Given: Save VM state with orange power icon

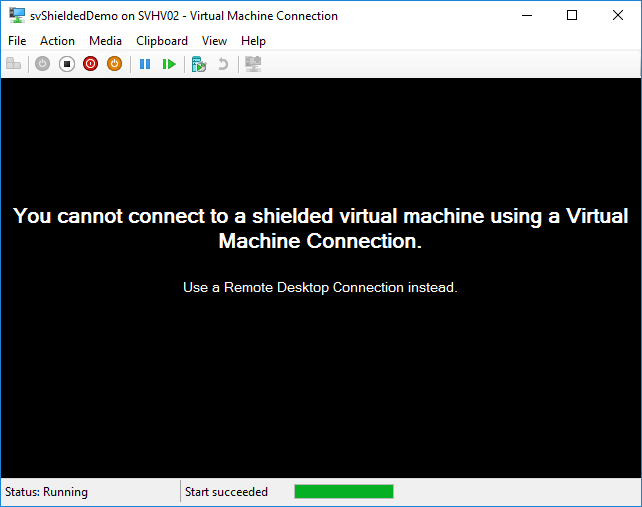Looking at the screenshot, I should tap(115, 64).
